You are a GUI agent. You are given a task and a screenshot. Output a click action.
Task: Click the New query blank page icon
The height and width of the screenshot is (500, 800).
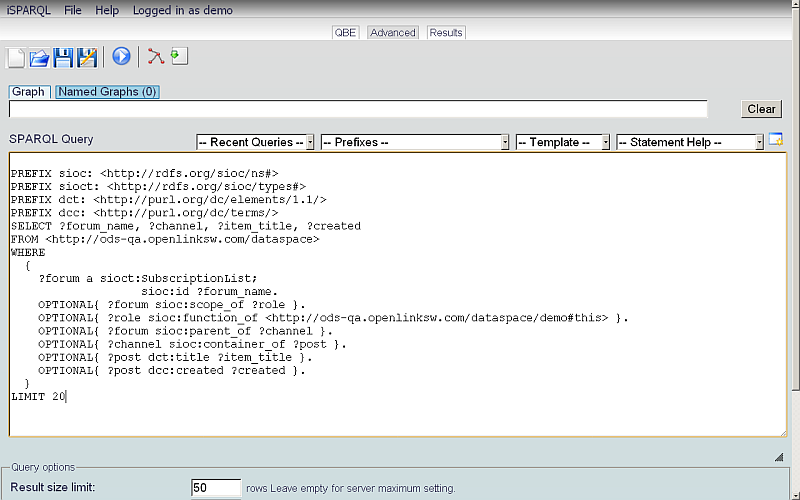[x=15, y=58]
